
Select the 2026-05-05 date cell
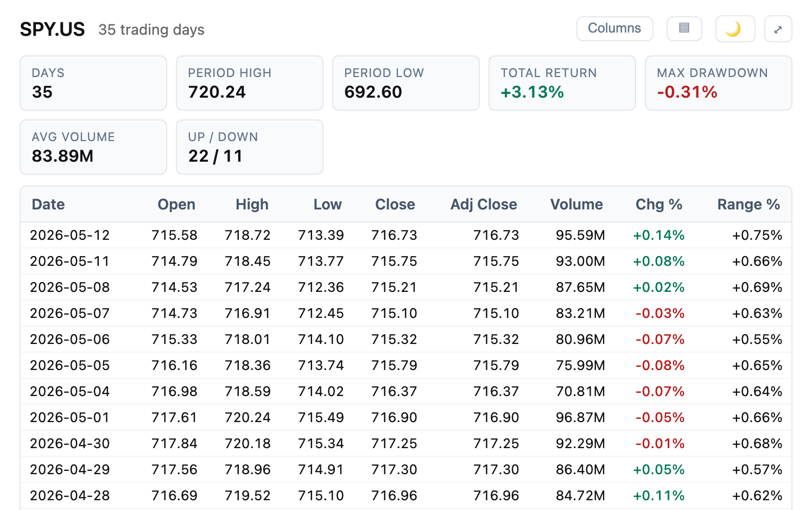point(69,365)
